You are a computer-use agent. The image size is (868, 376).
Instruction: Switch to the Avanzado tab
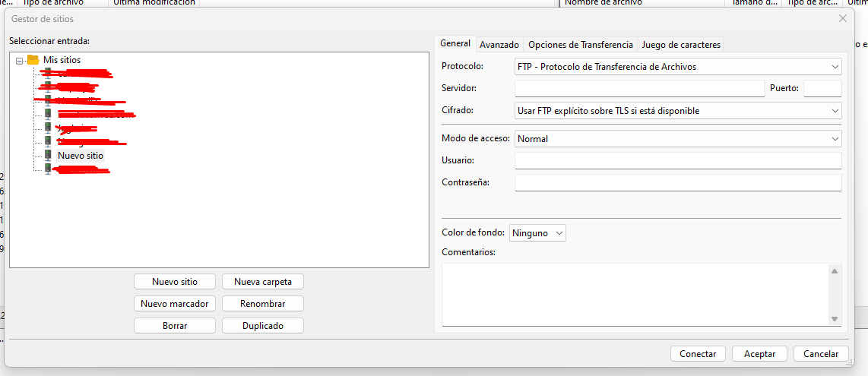(x=499, y=45)
